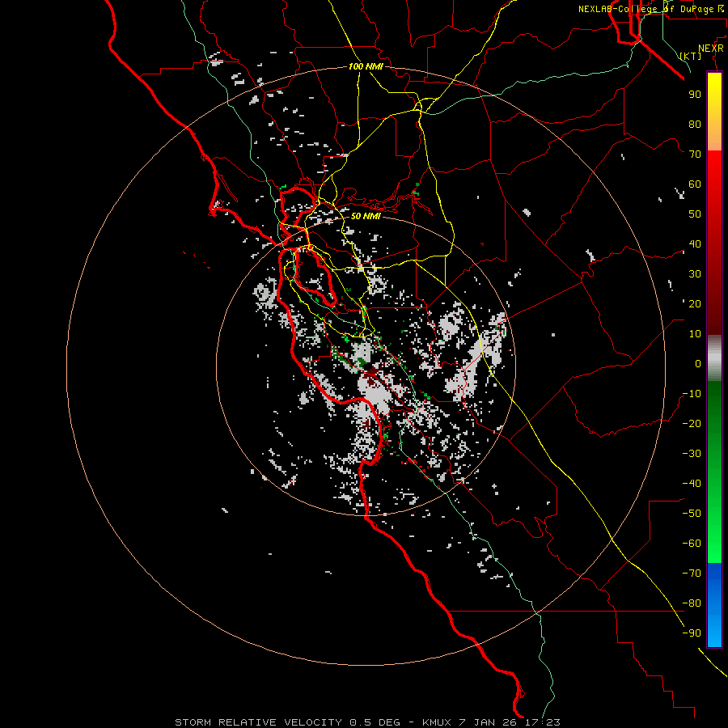
Task: Click the 20 value on the velocity scale
Action: [695, 303]
